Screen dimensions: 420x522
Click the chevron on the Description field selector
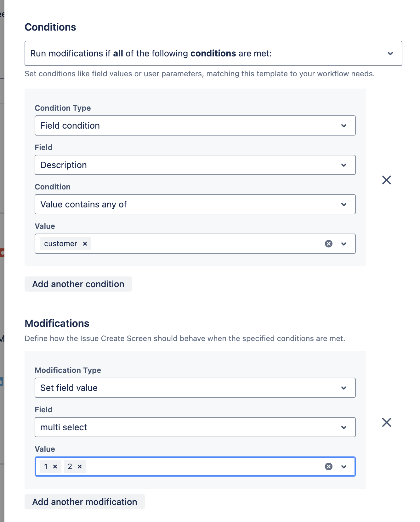pos(344,165)
